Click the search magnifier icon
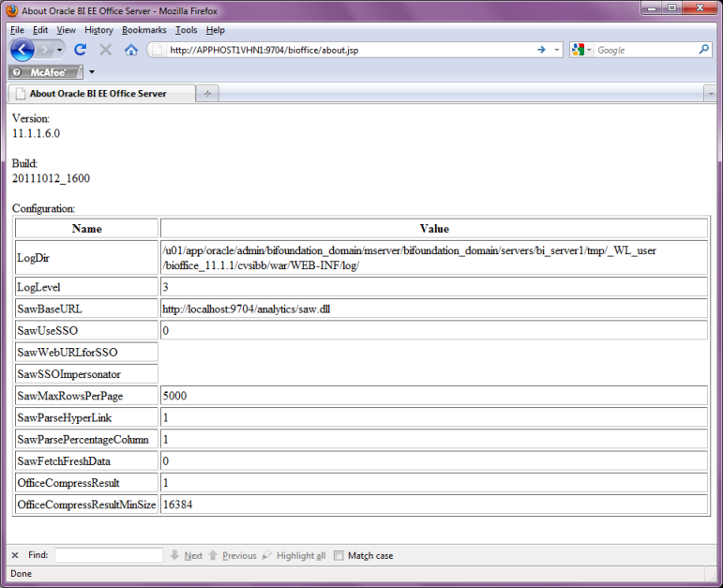 pos(703,50)
